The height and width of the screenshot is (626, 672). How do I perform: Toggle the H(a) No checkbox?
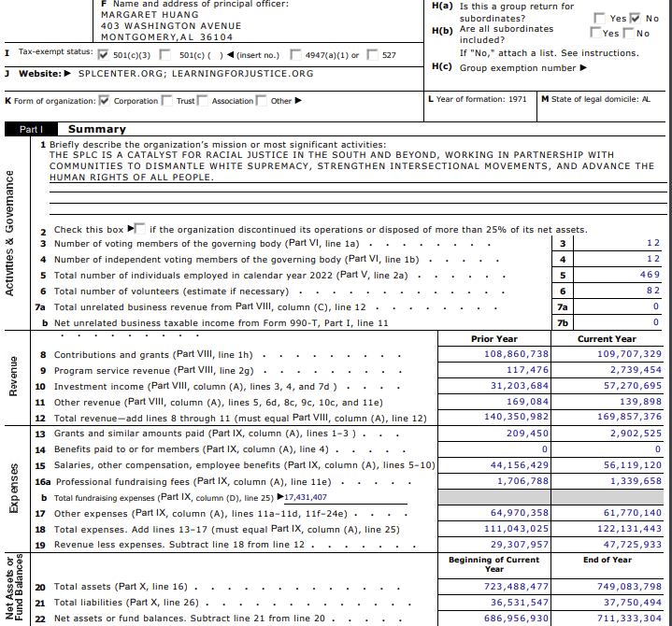pos(636,18)
